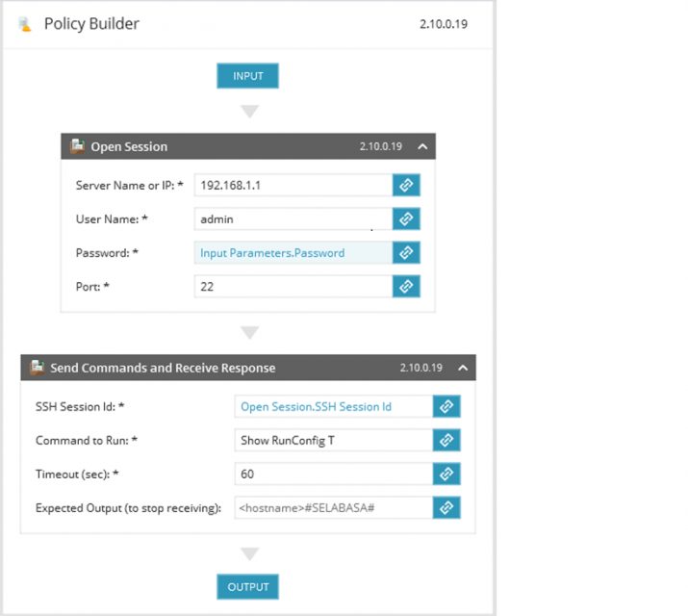Click the link icon beside Password field

(406, 253)
